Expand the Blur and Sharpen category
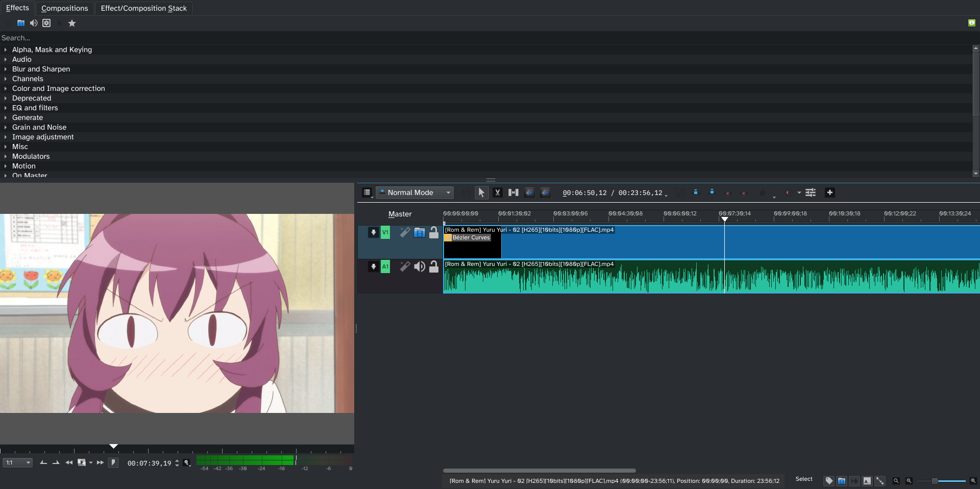This screenshot has width=980, height=489. [6, 69]
